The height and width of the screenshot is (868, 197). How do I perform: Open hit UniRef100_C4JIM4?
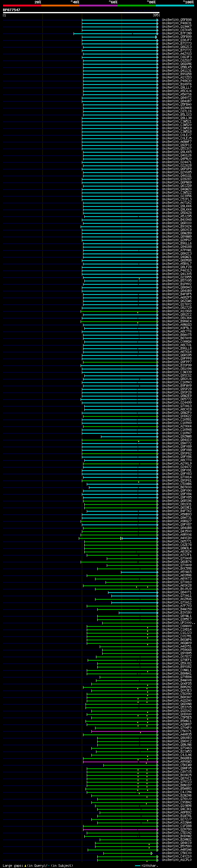(x=176, y=792)
